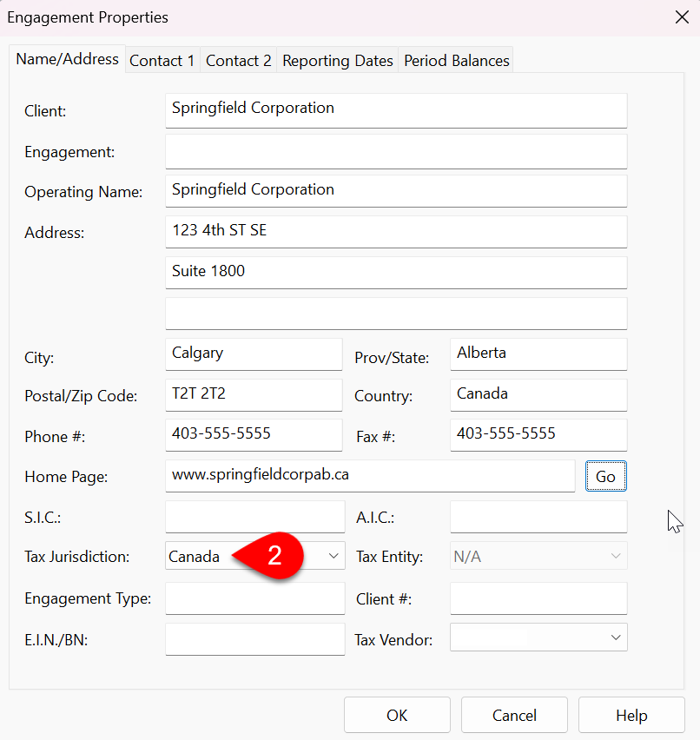Switch to the Contact 2 tab
The height and width of the screenshot is (740, 700).
(238, 60)
